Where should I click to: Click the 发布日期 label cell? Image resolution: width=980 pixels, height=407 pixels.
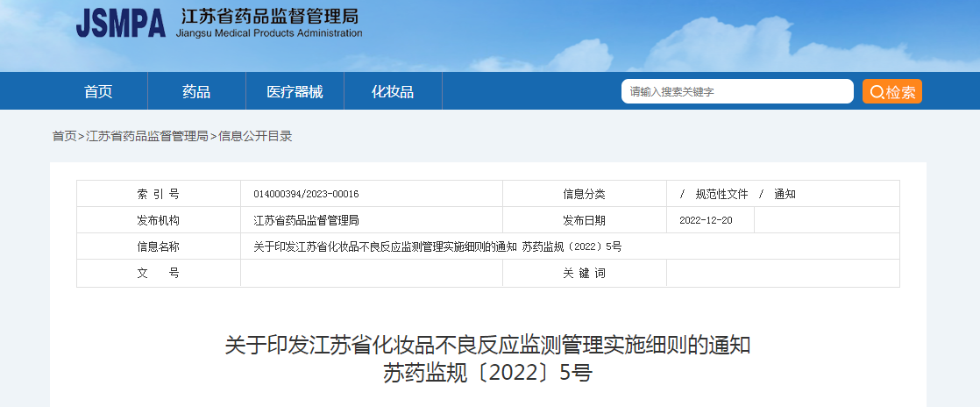tap(584, 220)
